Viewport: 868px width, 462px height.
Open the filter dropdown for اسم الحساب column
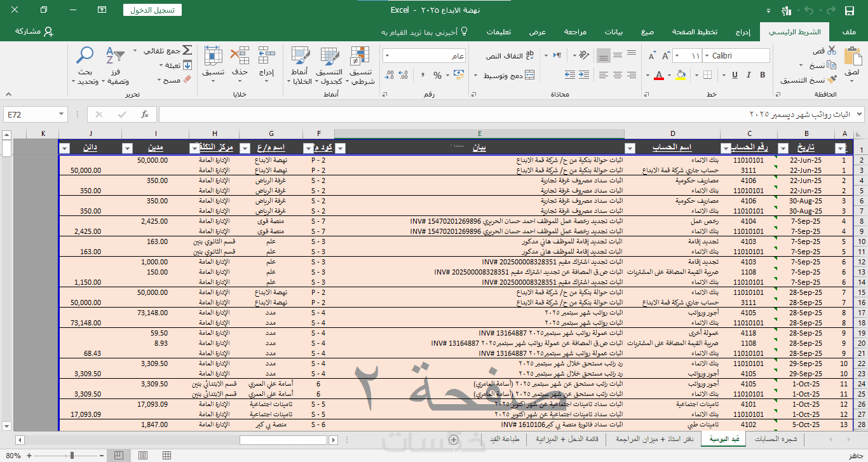coord(630,148)
